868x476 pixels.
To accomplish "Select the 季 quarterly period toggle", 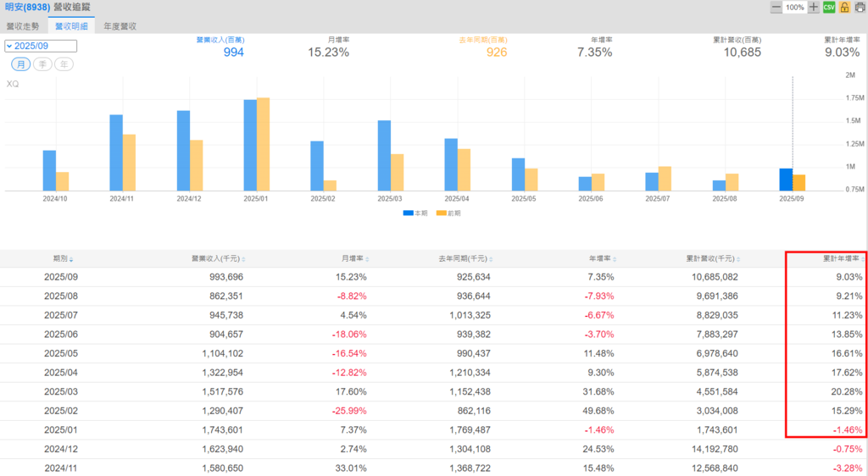I will pos(42,64).
